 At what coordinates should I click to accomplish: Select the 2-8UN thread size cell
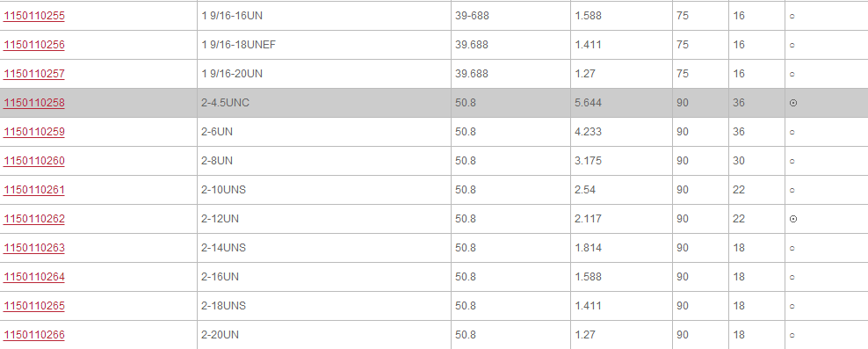[x=324, y=161]
